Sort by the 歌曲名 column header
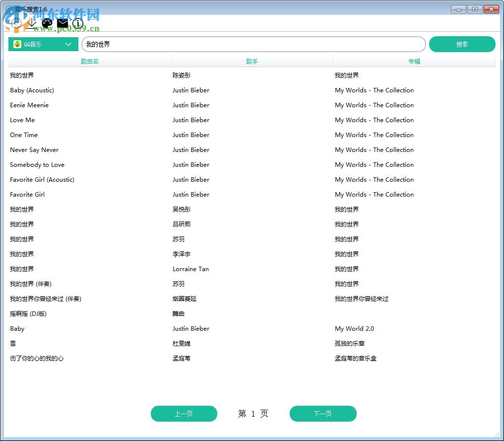 click(90, 61)
